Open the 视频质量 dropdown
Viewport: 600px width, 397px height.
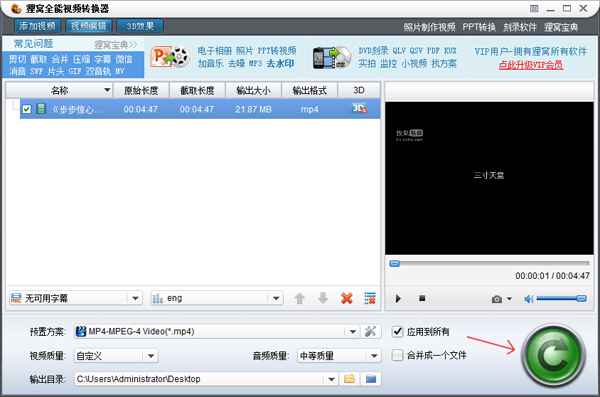(151, 356)
